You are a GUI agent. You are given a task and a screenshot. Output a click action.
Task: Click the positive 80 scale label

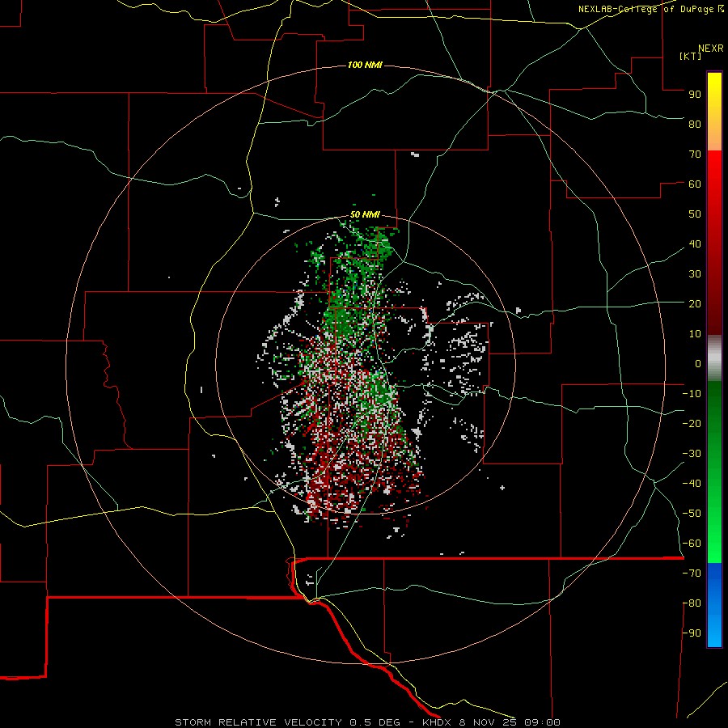click(x=695, y=124)
